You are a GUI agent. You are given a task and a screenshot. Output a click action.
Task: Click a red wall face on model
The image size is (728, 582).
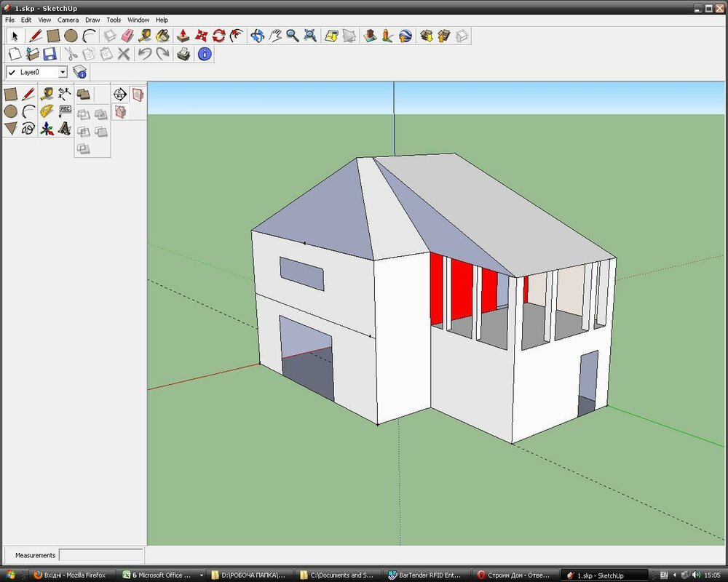pyautogui.click(x=462, y=287)
